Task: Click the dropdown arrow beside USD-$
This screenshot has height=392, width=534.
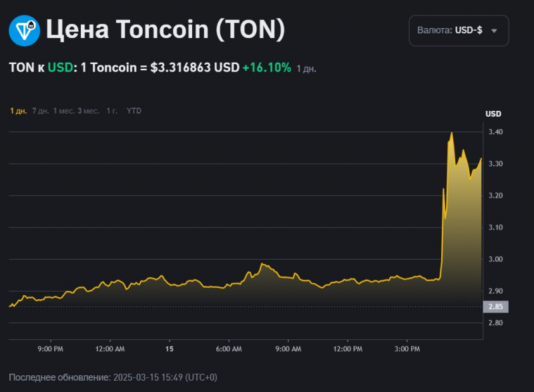Action: (493, 30)
